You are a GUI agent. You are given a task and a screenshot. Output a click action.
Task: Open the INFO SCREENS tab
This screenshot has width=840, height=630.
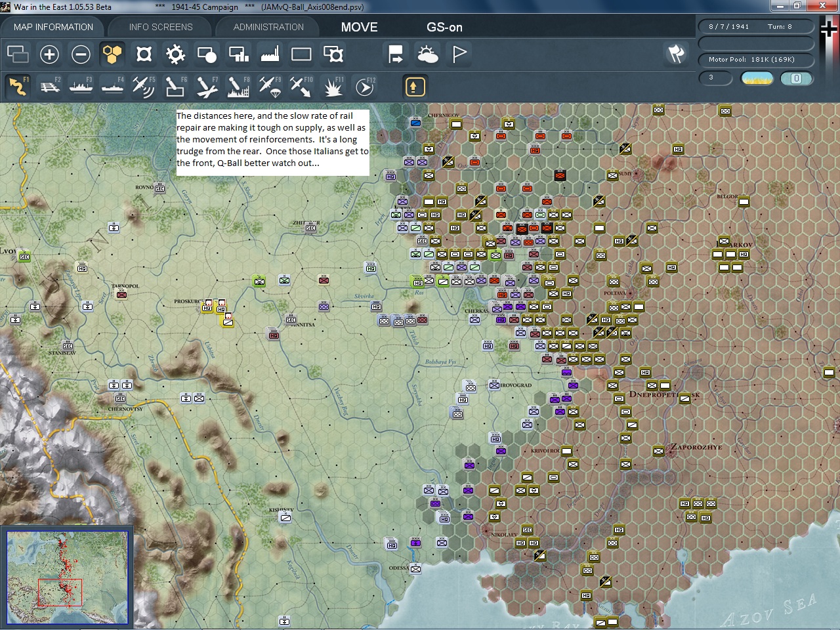tap(161, 27)
